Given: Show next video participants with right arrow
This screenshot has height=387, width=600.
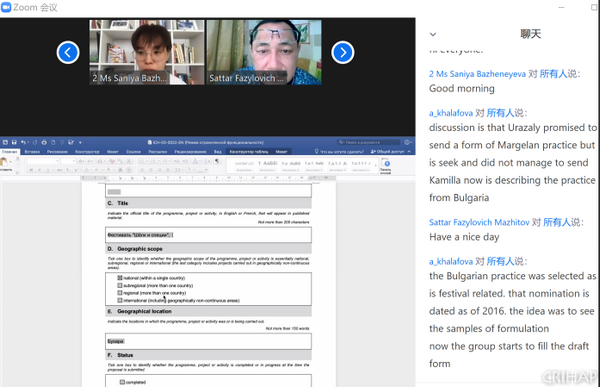Looking at the screenshot, I should pyautogui.click(x=342, y=52).
